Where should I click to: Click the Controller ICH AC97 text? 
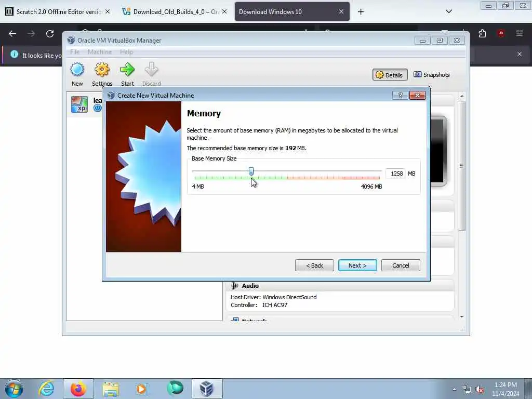click(x=259, y=305)
